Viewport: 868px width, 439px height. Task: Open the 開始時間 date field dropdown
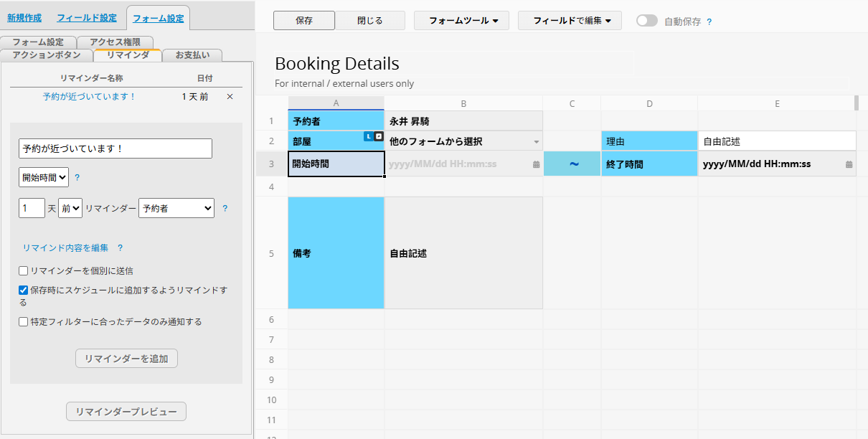coord(44,176)
